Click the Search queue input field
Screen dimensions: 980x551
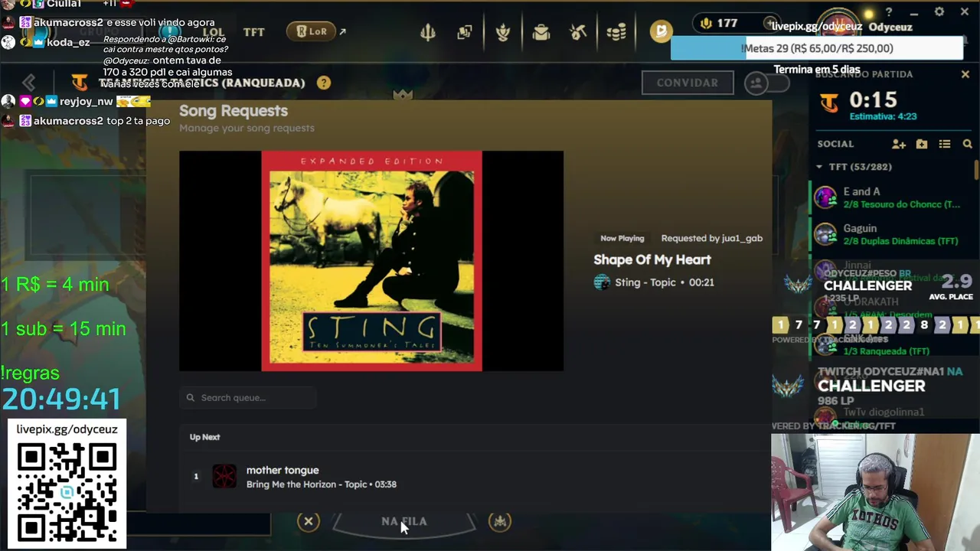tap(248, 398)
